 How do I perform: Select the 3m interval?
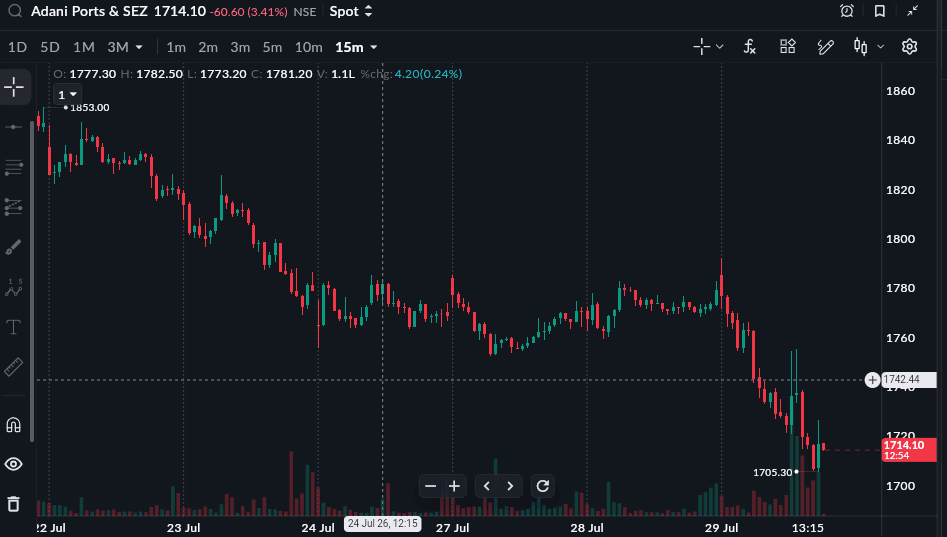pyautogui.click(x=240, y=47)
